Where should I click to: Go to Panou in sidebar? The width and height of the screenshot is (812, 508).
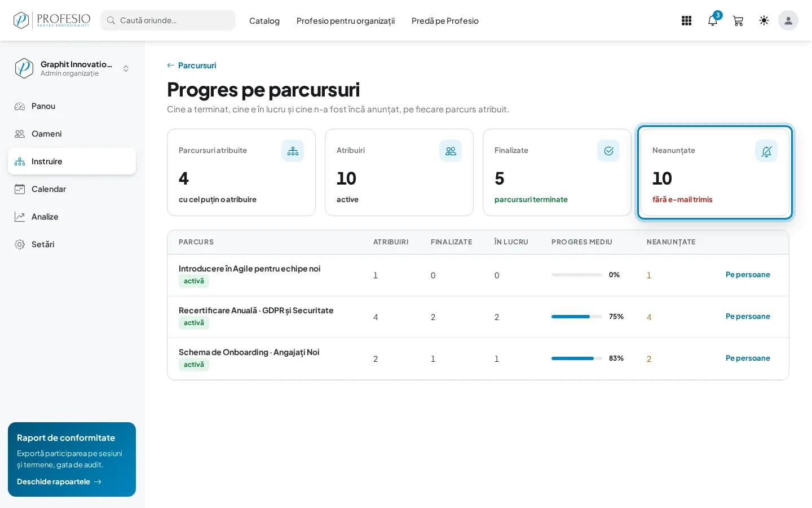coord(72,106)
